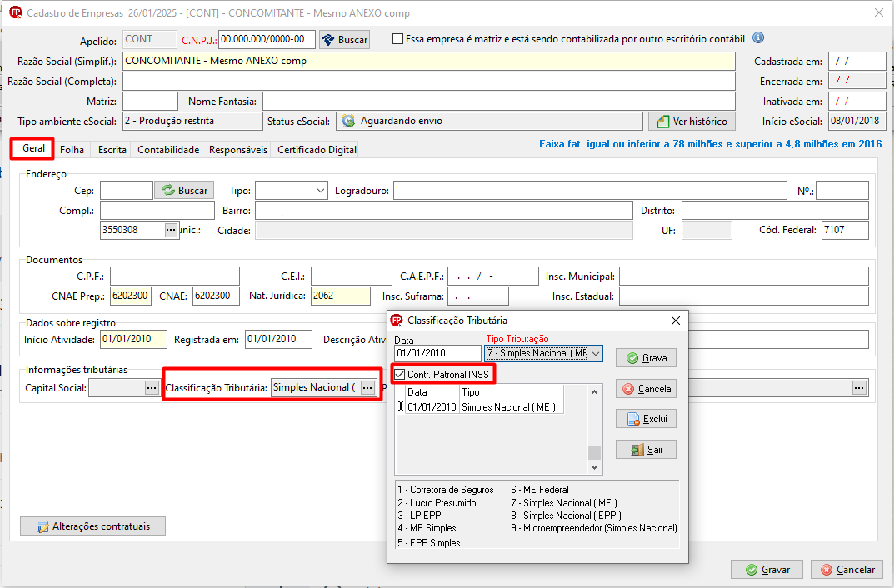
Task: Click Buscar button next to C.N.P.J.
Action: coord(344,40)
